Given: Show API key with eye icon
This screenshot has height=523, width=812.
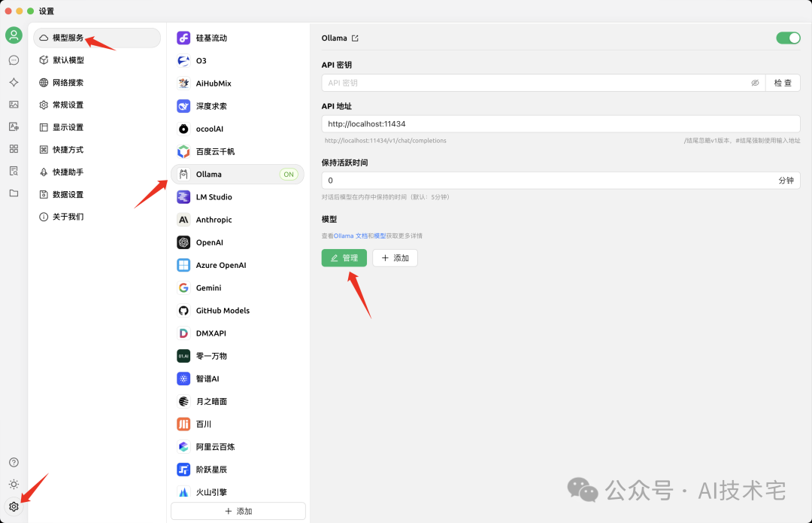Looking at the screenshot, I should pos(755,83).
